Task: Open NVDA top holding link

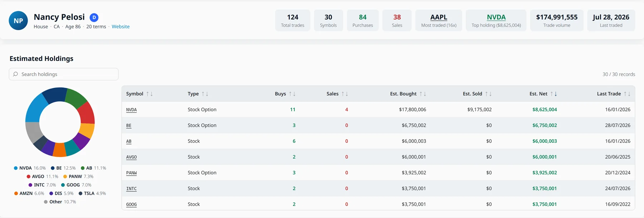Action: click(496, 17)
